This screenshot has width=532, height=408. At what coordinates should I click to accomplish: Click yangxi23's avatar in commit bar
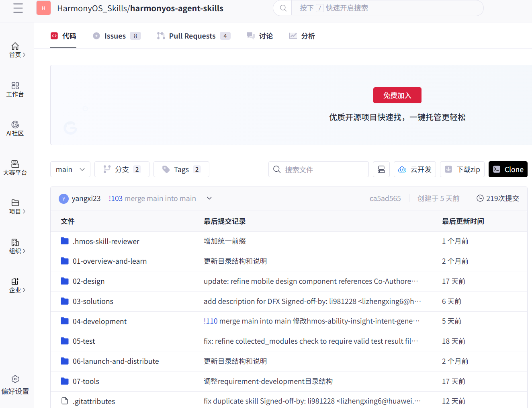coord(63,199)
